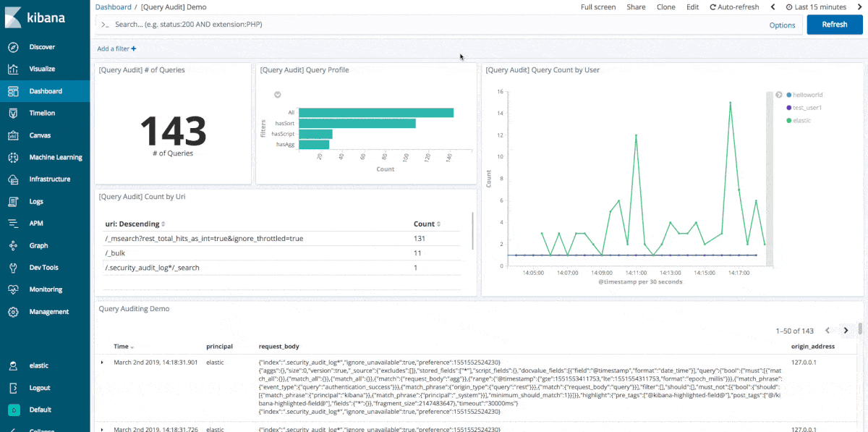Click the All bar in Query Profile

376,112
